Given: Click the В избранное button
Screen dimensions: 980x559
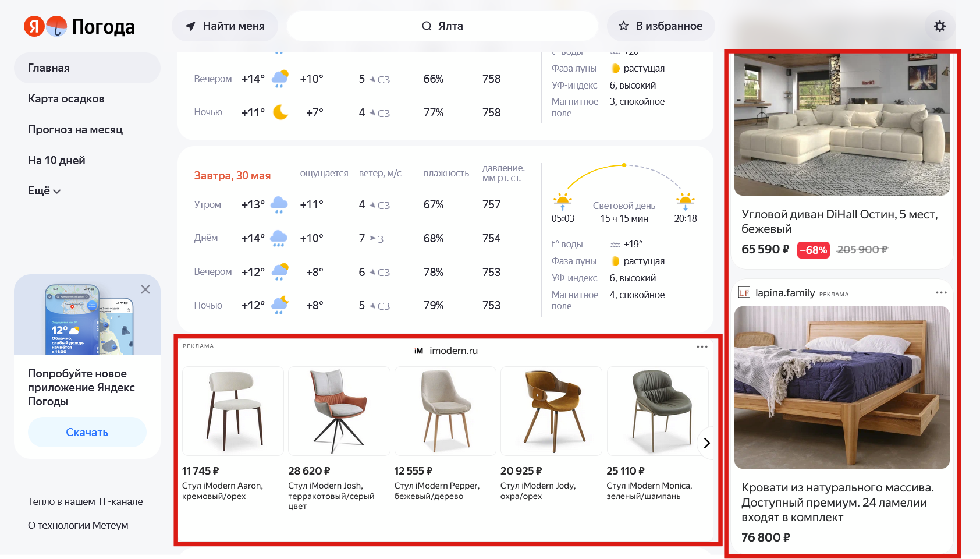Looking at the screenshot, I should pyautogui.click(x=661, y=26).
